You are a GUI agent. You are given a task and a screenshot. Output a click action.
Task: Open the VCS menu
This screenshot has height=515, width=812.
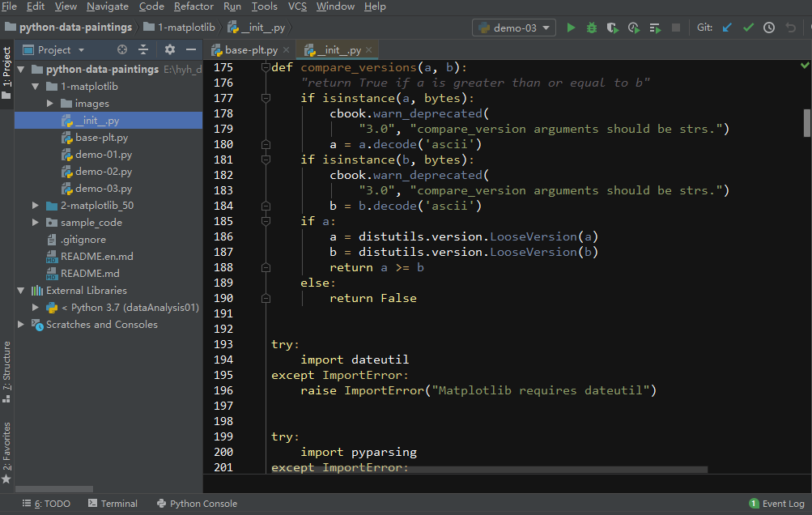coord(297,6)
